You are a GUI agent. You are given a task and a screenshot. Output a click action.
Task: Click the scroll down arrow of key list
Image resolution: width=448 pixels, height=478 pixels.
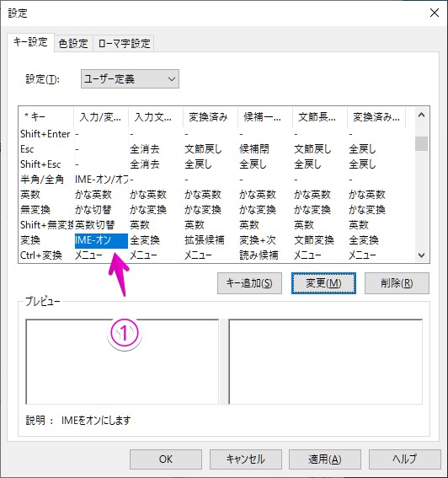point(422,255)
